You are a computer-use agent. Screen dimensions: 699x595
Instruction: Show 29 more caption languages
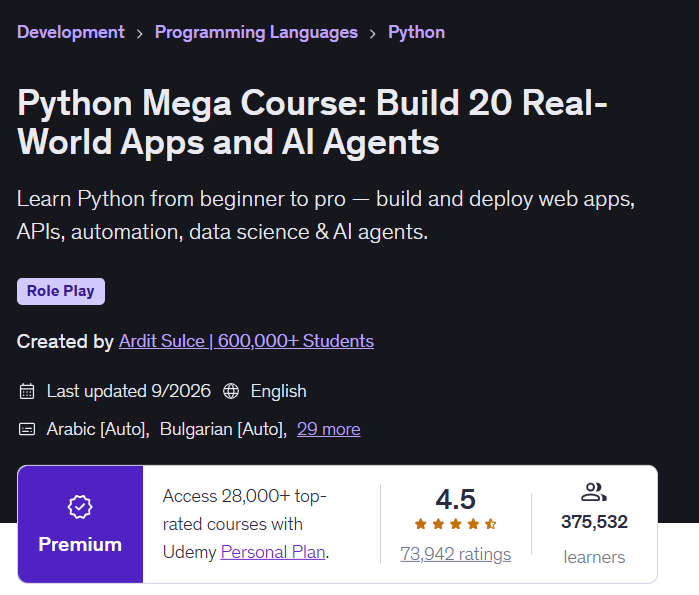[329, 429]
